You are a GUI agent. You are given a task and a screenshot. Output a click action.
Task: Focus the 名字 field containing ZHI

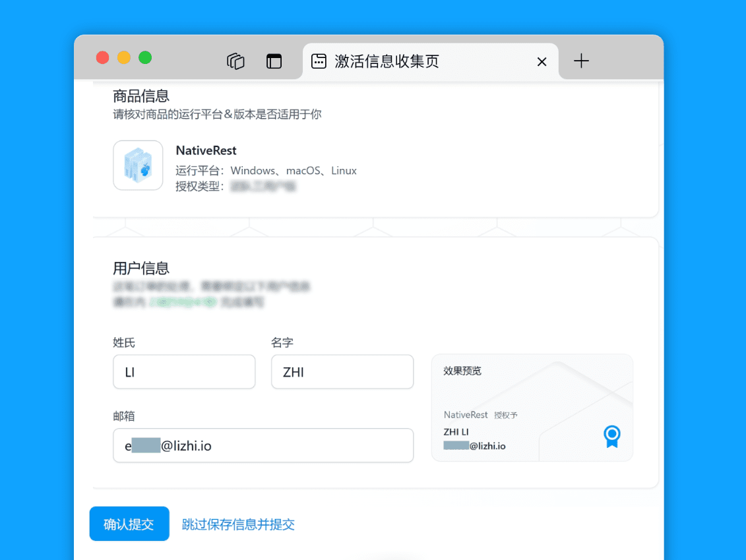342,372
